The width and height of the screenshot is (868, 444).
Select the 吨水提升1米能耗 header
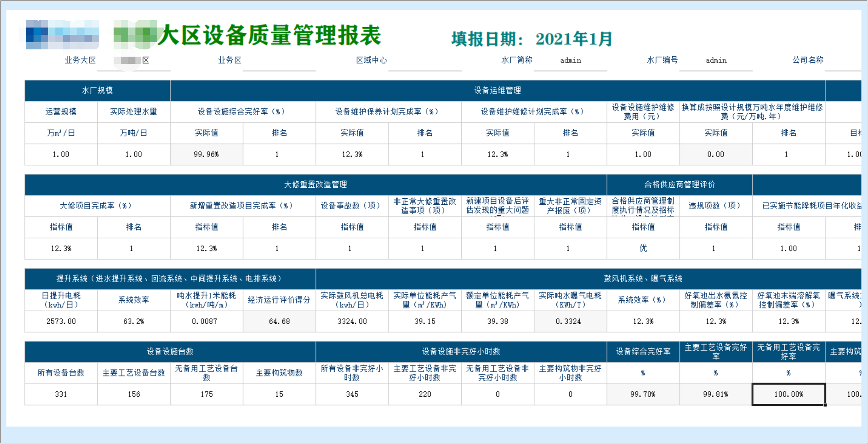point(207,300)
